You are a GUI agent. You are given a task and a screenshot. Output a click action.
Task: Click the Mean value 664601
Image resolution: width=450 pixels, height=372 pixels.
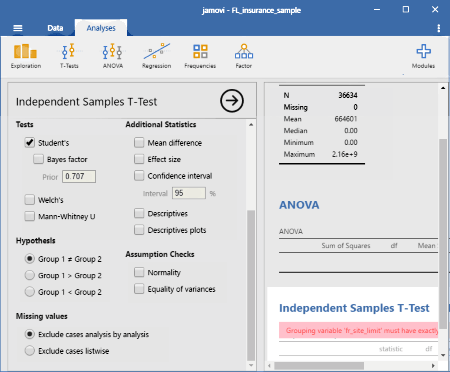pos(346,119)
